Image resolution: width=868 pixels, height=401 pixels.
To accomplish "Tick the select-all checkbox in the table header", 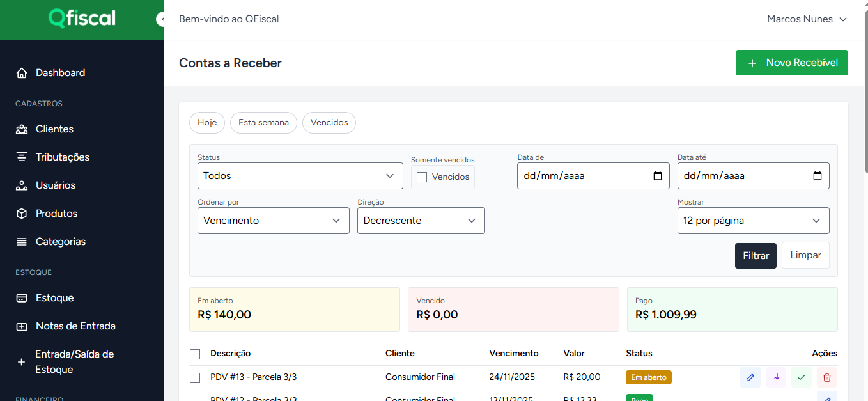I will [x=195, y=354].
